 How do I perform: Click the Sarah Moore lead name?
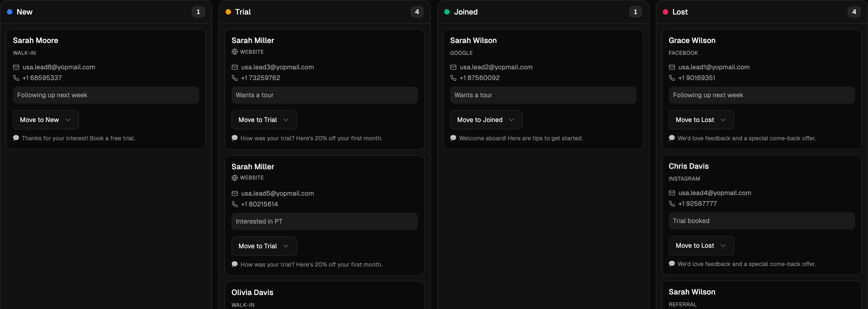35,40
